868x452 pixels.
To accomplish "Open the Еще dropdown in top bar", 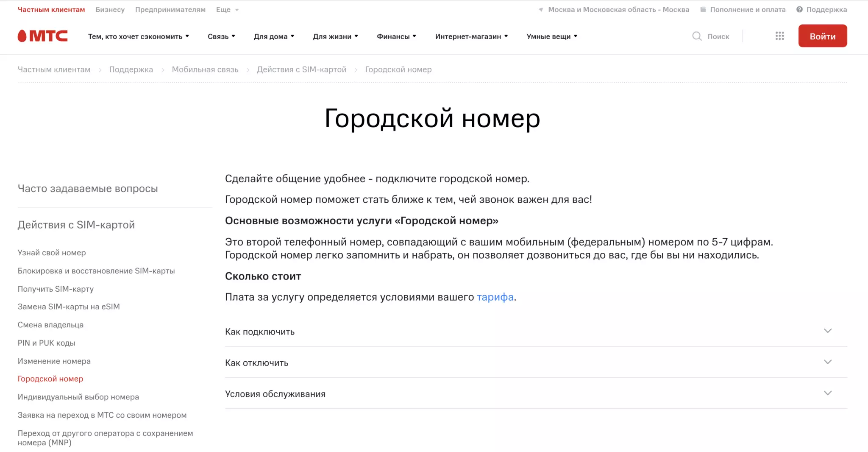I will pyautogui.click(x=227, y=9).
